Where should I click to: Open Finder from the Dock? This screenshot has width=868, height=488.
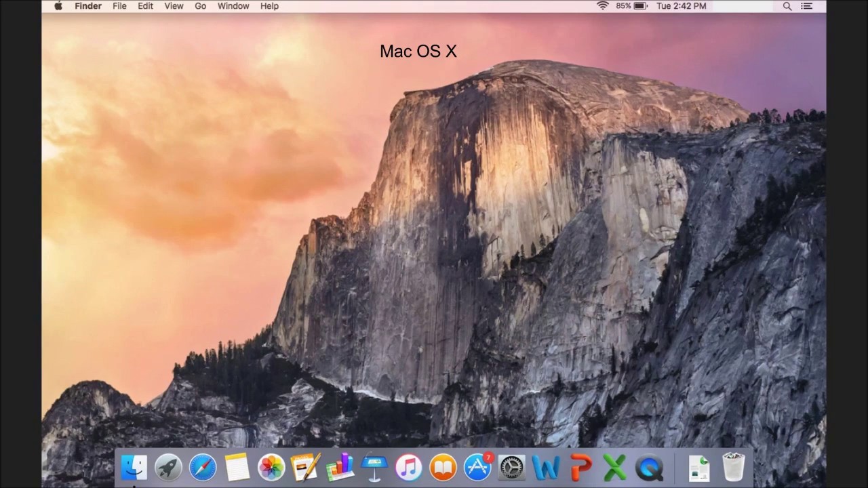click(134, 468)
